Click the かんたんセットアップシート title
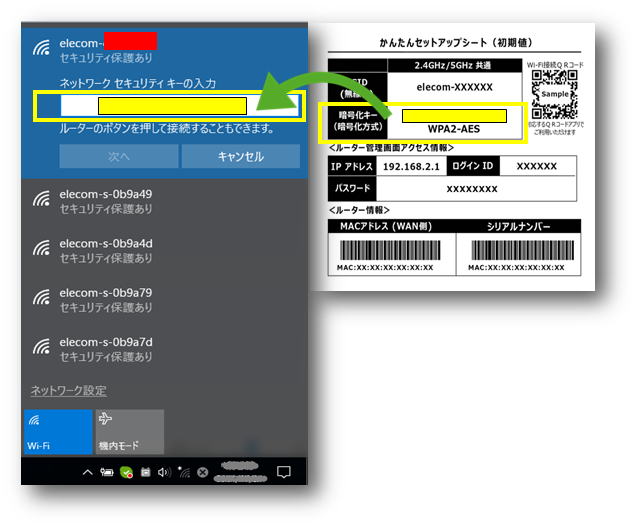 click(455, 43)
